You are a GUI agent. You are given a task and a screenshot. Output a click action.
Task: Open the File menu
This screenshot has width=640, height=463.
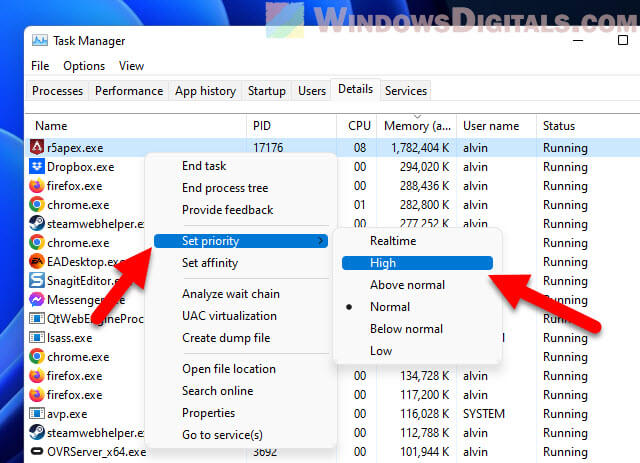tap(40, 66)
